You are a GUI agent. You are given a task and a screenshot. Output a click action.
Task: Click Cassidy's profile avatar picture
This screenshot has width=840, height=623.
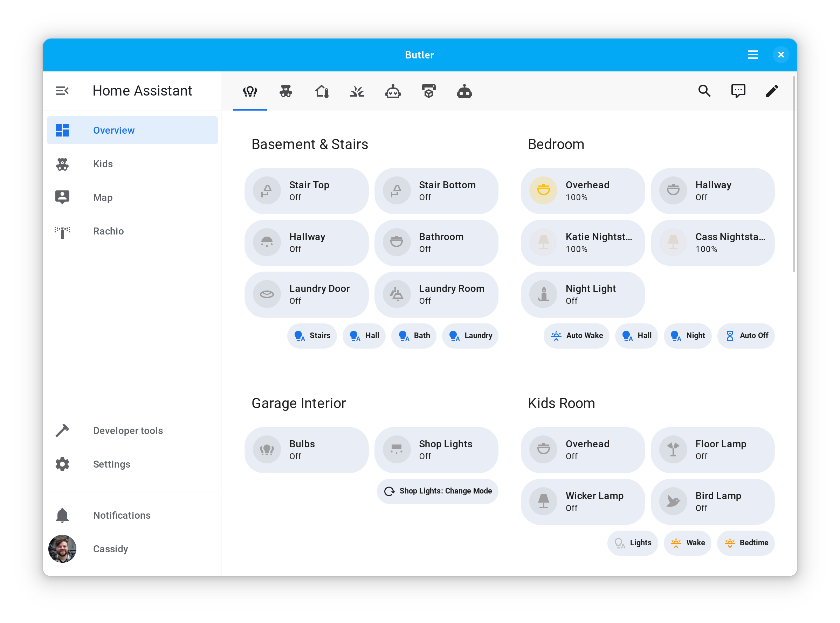point(62,549)
